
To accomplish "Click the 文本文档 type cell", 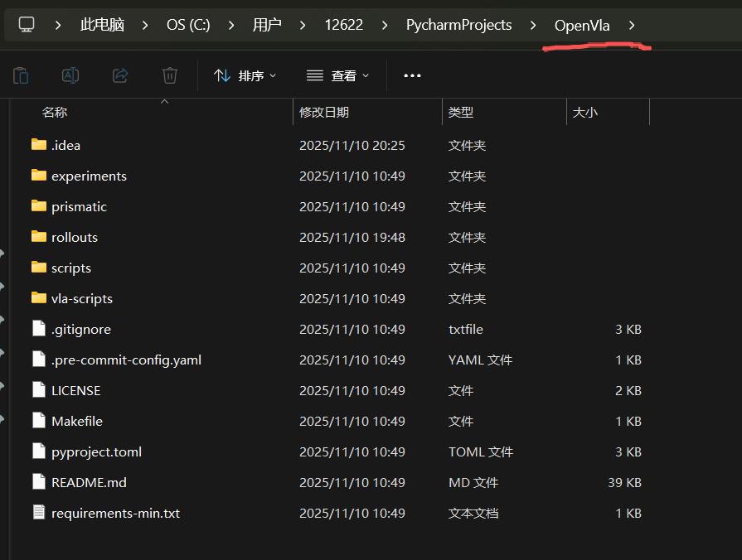I will point(473,513).
